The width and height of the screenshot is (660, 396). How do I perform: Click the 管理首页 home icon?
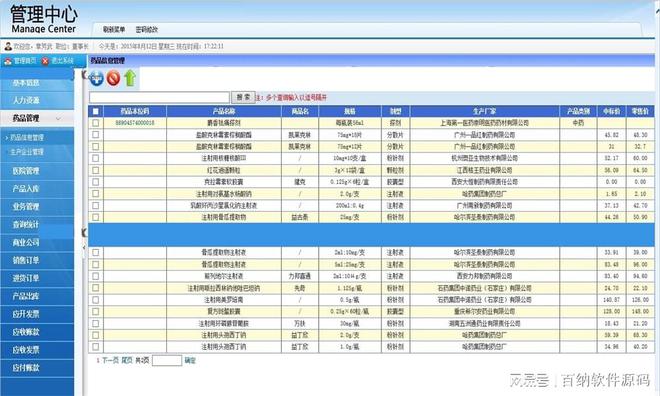8,61
